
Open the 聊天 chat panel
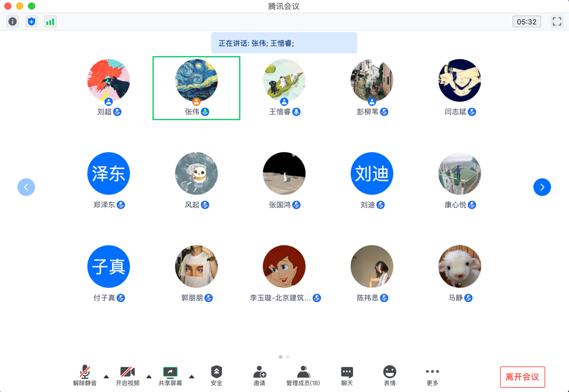click(347, 375)
